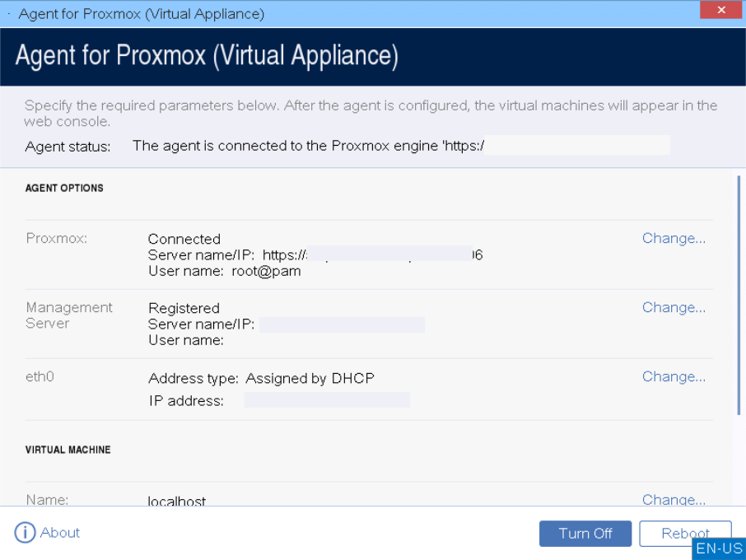Click the Reboot button

pyautogui.click(x=685, y=534)
